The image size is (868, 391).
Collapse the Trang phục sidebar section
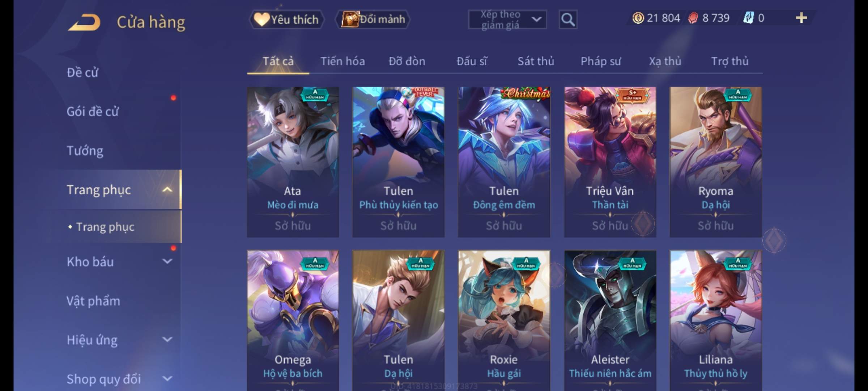pyautogui.click(x=167, y=190)
